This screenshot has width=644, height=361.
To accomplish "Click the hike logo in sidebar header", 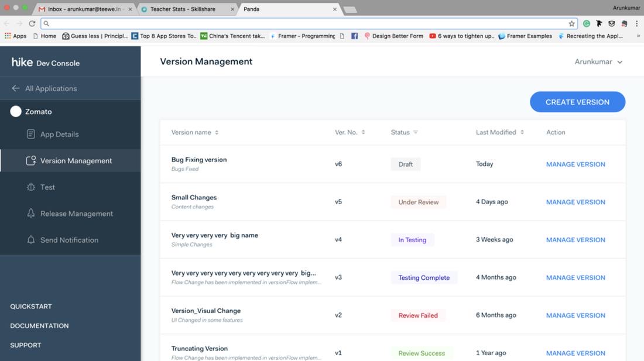I will [x=22, y=62].
